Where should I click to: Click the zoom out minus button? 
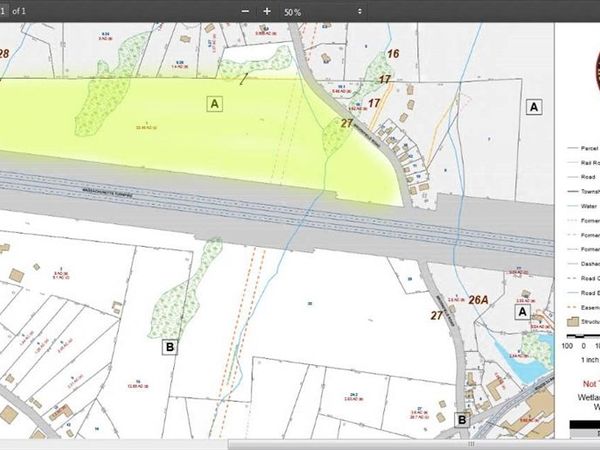[x=245, y=11]
